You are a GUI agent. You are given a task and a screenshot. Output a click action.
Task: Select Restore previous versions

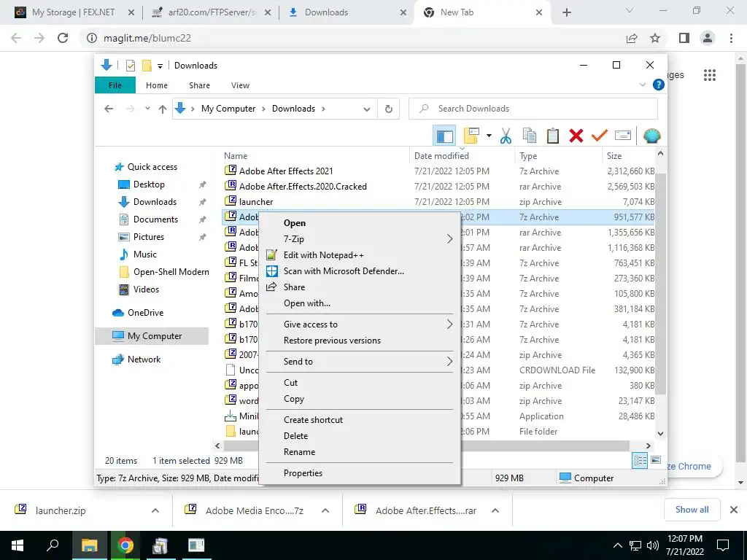pyautogui.click(x=360, y=341)
